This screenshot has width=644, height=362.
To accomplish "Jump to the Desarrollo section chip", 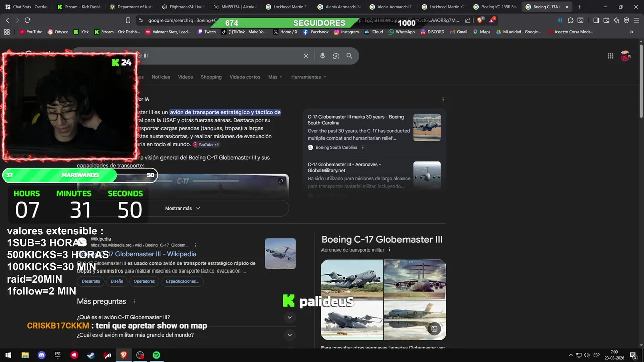I will [x=91, y=281].
